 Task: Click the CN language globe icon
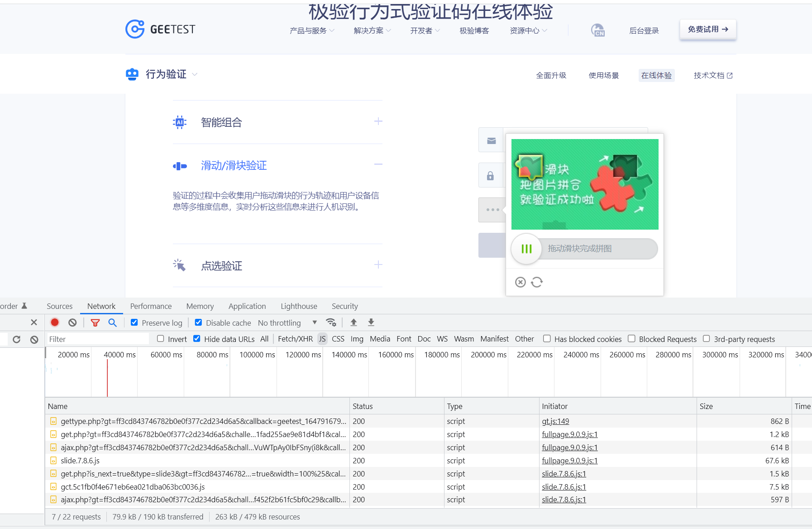pos(598,30)
